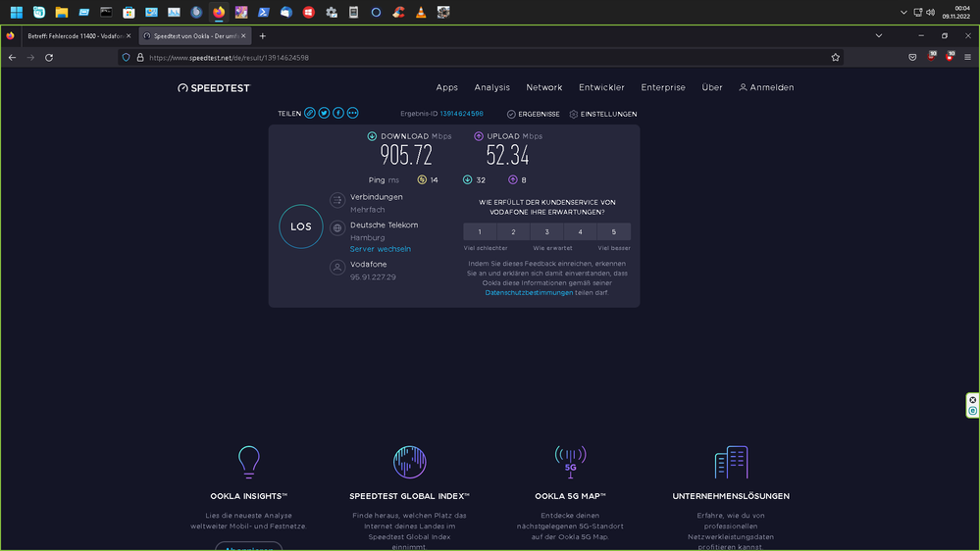The image size is (980, 551).
Task: Show site security lock info
Action: (x=140, y=58)
